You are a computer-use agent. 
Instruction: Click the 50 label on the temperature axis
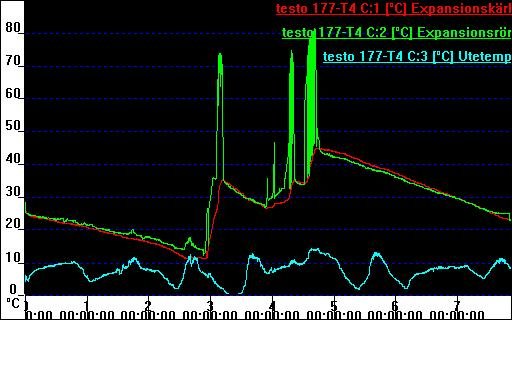pos(13,126)
